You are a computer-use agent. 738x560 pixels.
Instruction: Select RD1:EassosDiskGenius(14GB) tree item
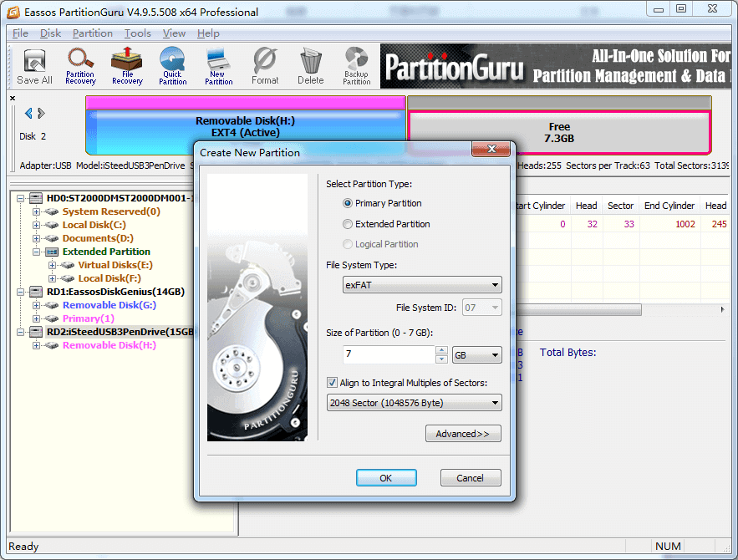[116, 292]
